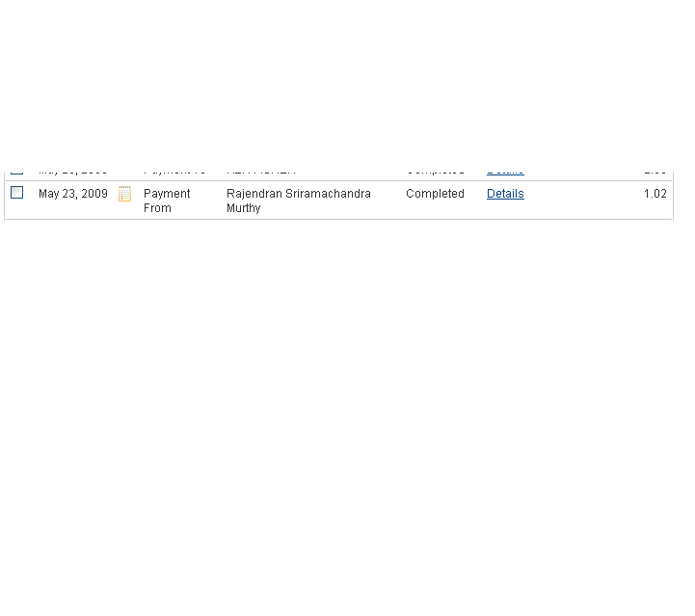
Task: Click the divider line above May 23 row
Action: pyautogui.click(x=337, y=180)
